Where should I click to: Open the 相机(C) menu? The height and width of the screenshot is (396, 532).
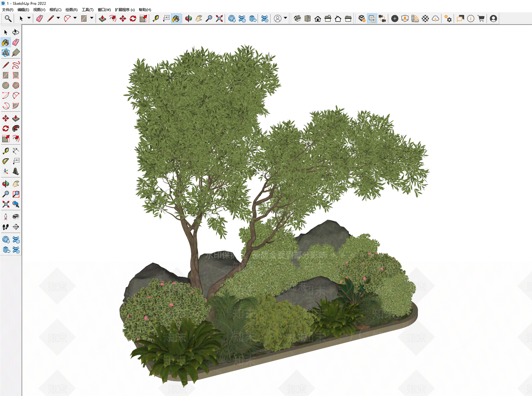[56, 10]
